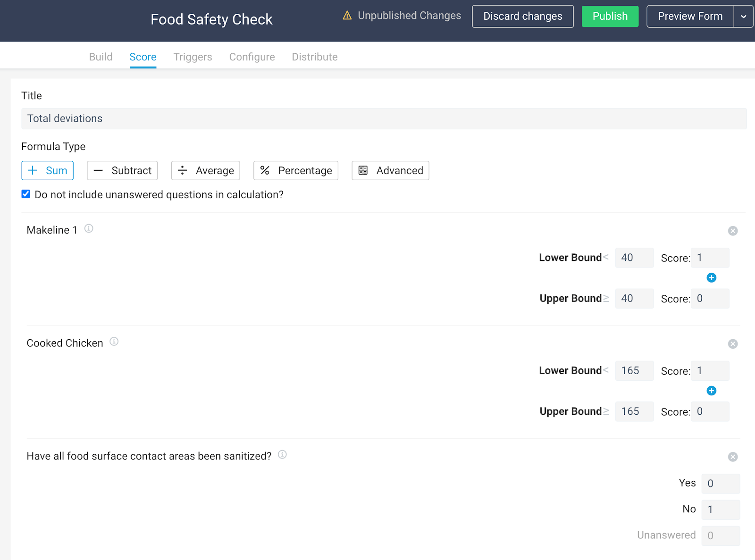Edit Makeline 1 Lower Bound score

(710, 258)
